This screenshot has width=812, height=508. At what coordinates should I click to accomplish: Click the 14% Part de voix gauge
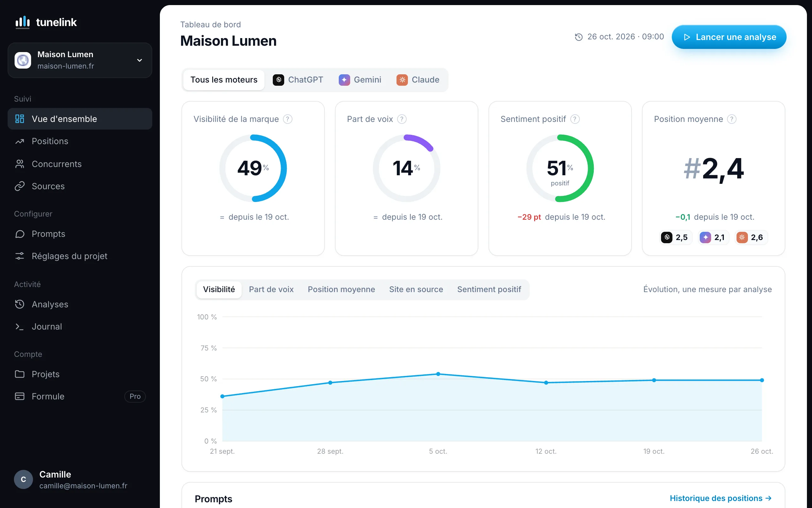[x=406, y=168]
